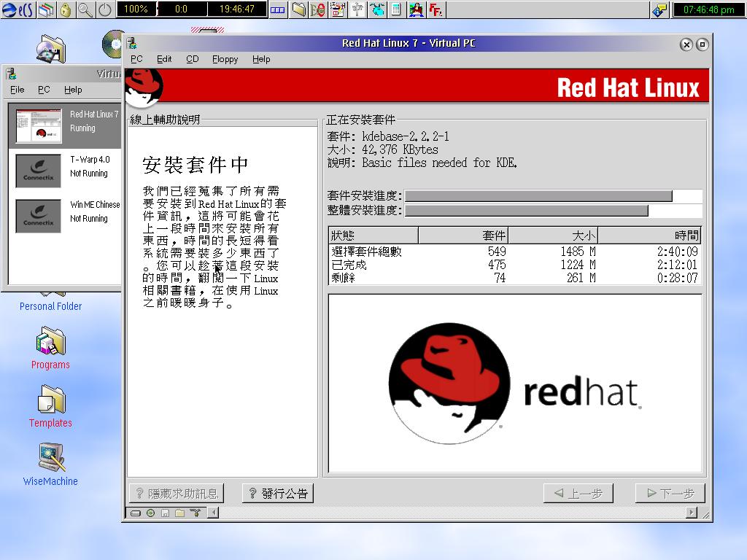Viewport: 747px width, 560px height.
Task: Click the size column header
Action: click(x=553, y=236)
